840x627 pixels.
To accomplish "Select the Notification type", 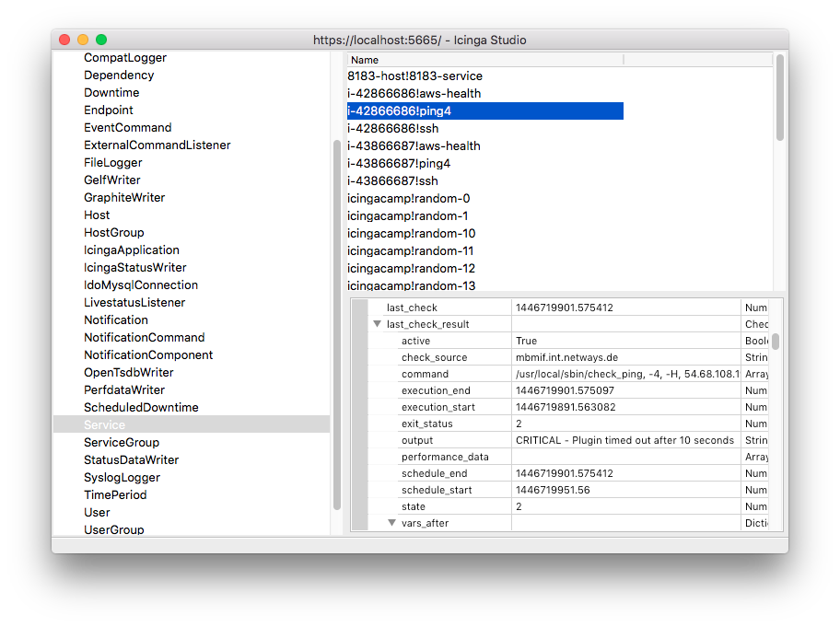I will pyautogui.click(x=116, y=320).
